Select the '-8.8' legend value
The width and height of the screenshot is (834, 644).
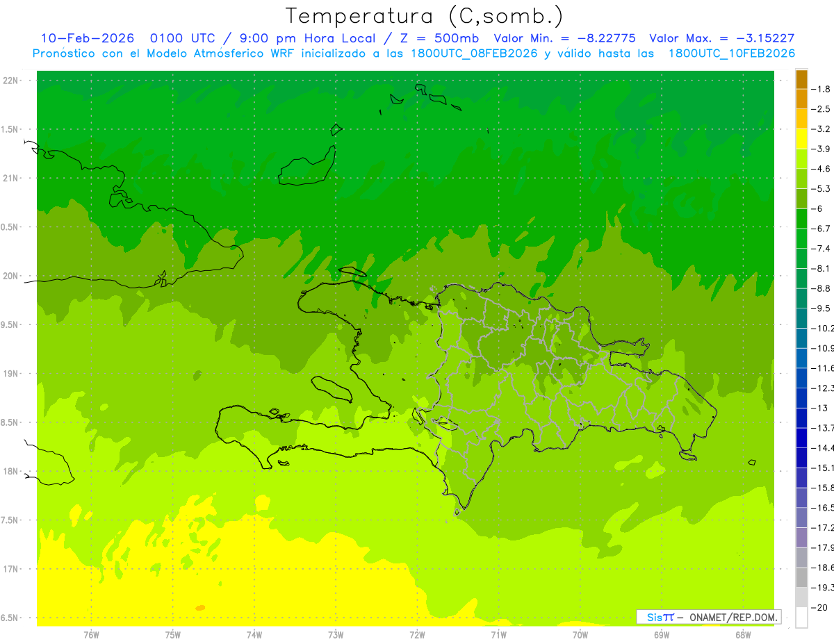click(821, 288)
